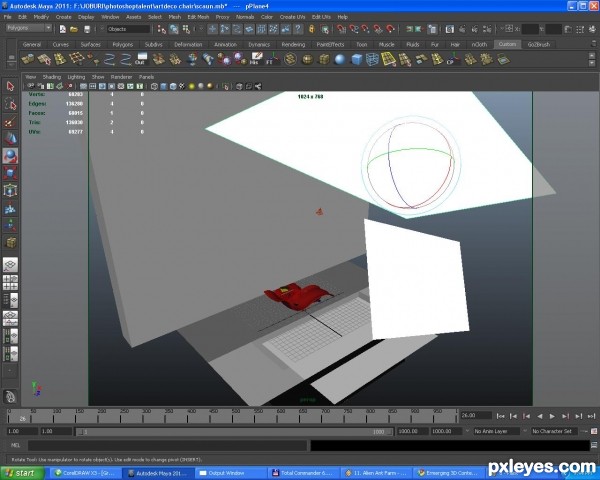Switch to single perspective view layout
Viewport: 600px width, 480px height.
click(x=10, y=264)
